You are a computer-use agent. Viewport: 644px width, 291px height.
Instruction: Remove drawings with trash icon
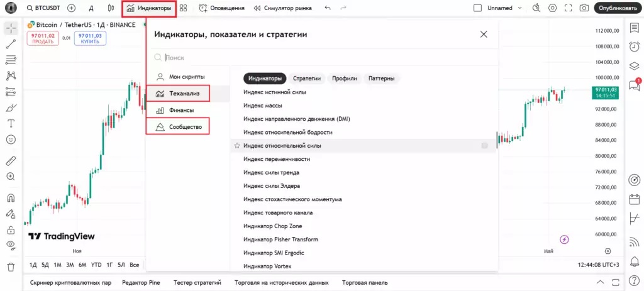coord(11,266)
